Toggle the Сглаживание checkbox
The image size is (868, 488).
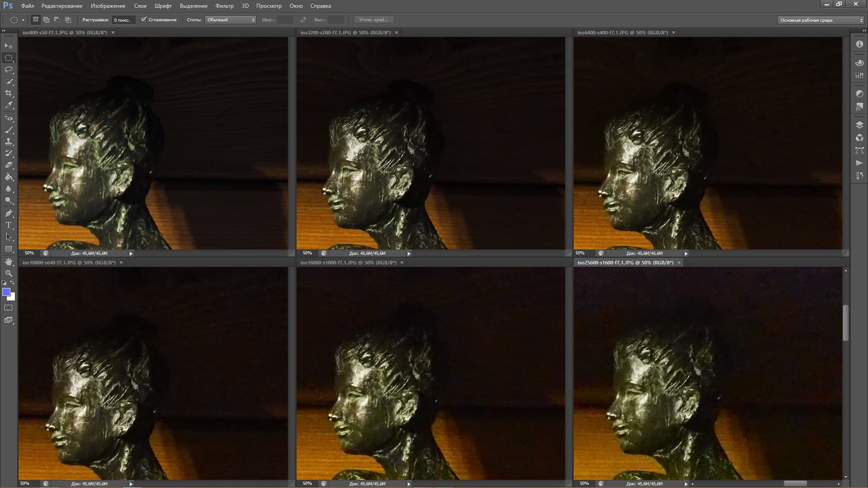click(x=144, y=19)
